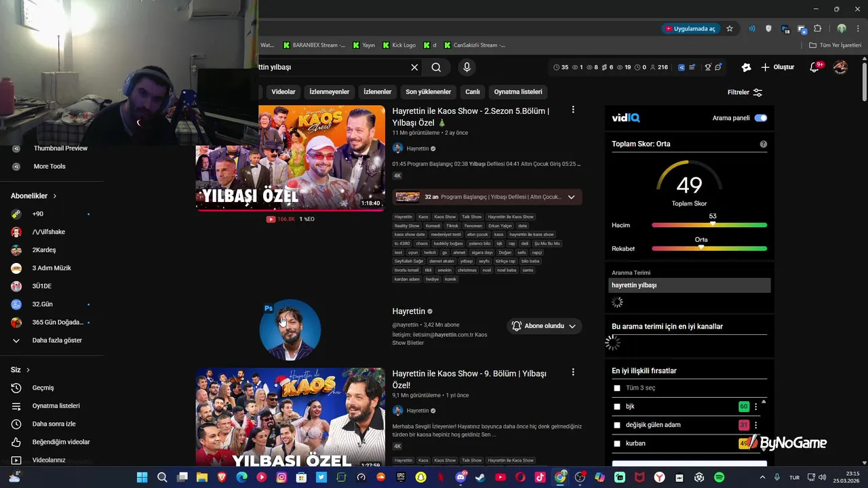Screen dimensions: 868x488
Task: Open more options for 2.Sezon 5.Bölüm video
Action: (573, 110)
